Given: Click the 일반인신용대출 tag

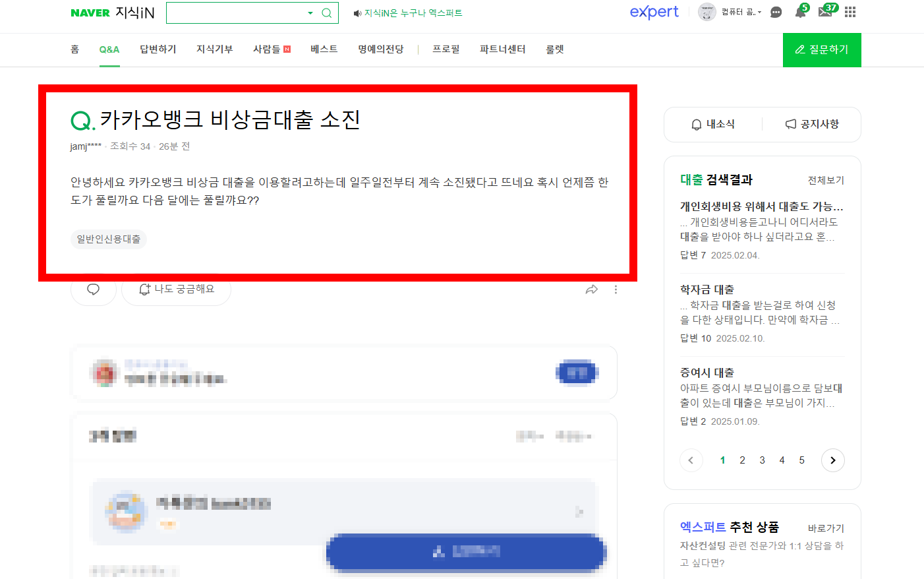Looking at the screenshot, I should coord(109,239).
